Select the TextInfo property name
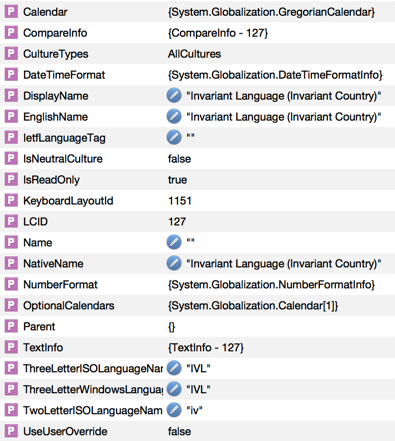395x441 pixels. point(43,348)
